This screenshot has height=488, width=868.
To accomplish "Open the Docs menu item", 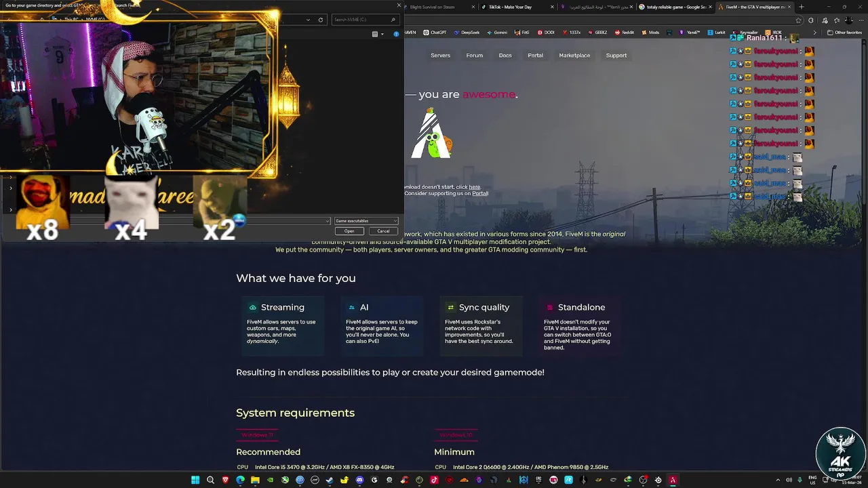I will point(505,56).
